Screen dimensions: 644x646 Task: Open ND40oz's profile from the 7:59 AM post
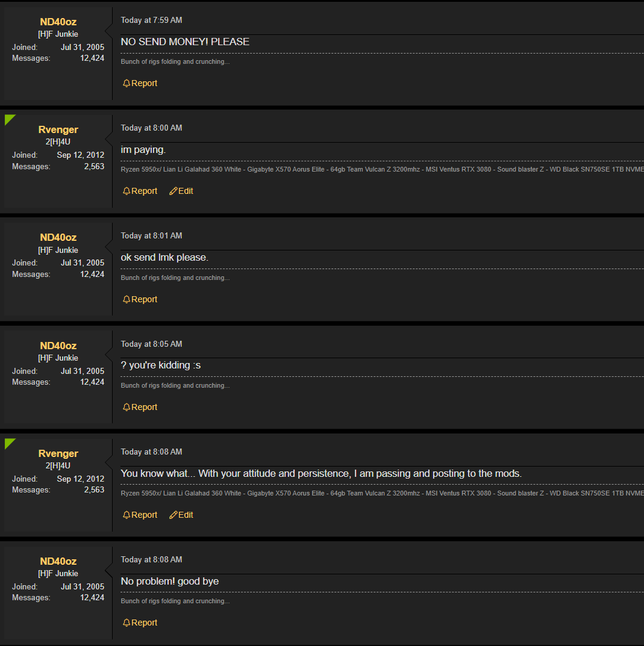58,22
